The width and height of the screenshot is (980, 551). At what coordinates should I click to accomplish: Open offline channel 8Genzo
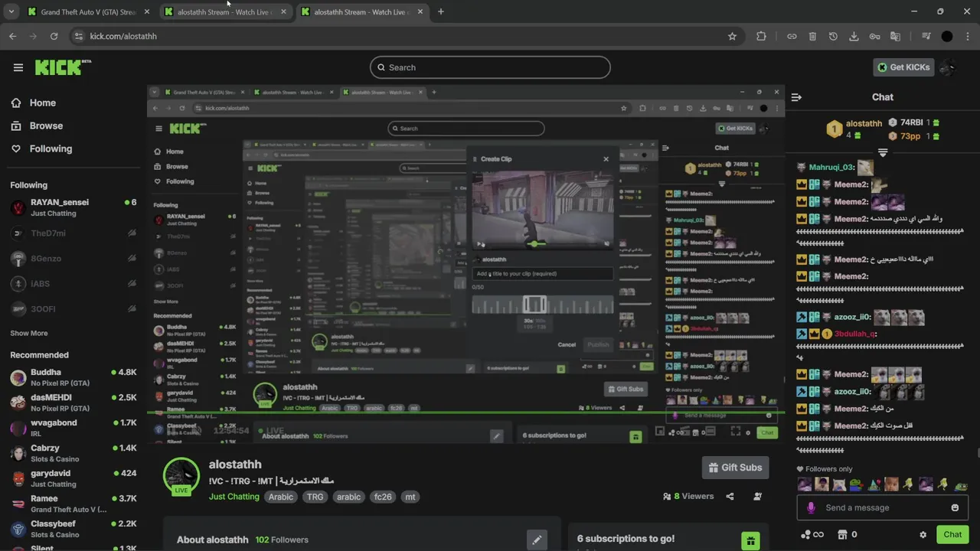click(73, 259)
